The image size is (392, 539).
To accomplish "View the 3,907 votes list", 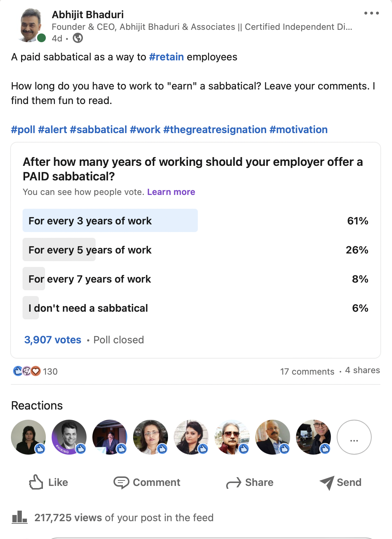I will 53,340.
